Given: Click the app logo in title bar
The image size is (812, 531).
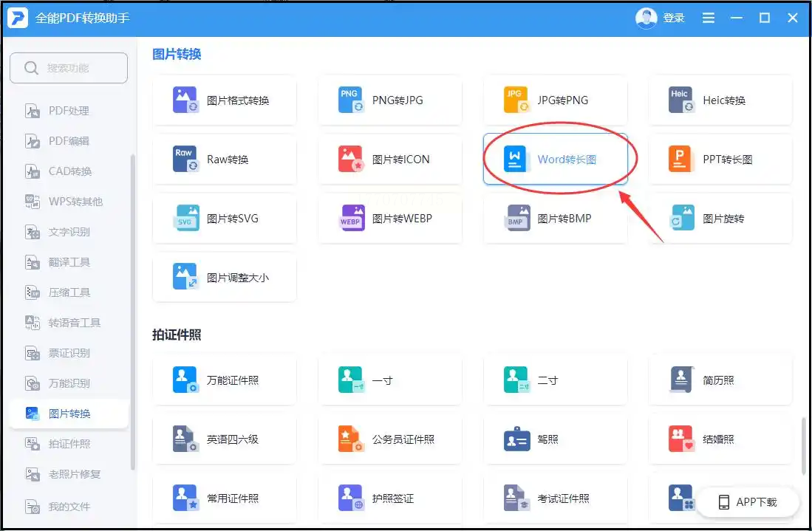Looking at the screenshot, I should pyautogui.click(x=18, y=18).
